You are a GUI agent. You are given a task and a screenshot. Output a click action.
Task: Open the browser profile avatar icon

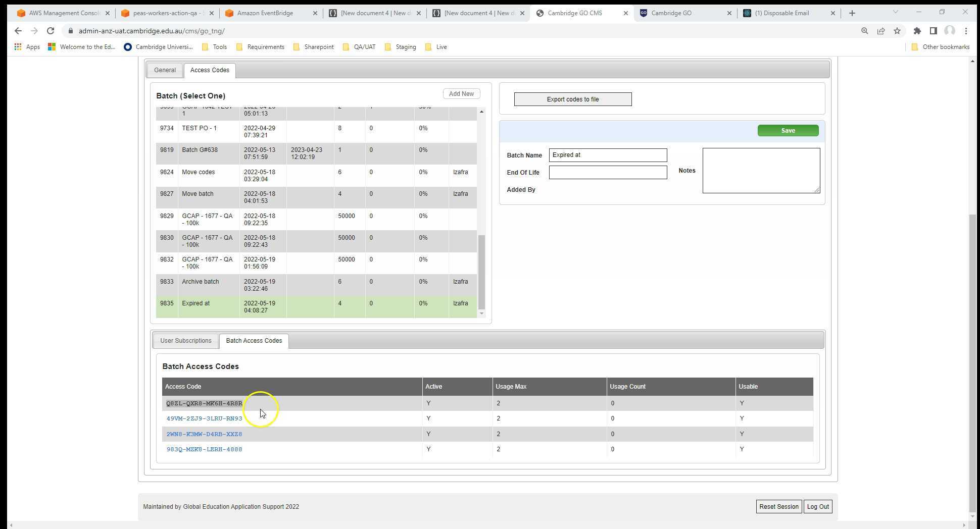950,31
